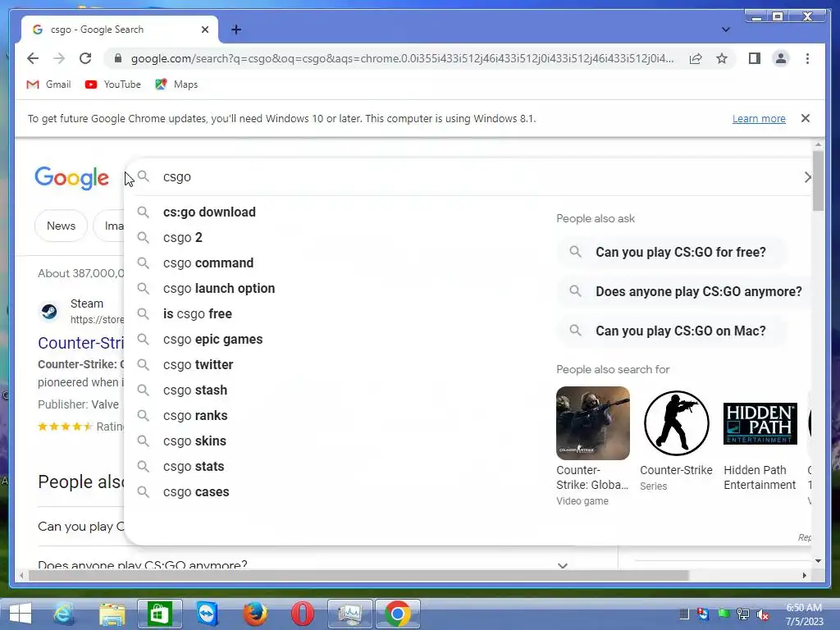
Task: Share this page via the share icon
Action: (x=696, y=58)
